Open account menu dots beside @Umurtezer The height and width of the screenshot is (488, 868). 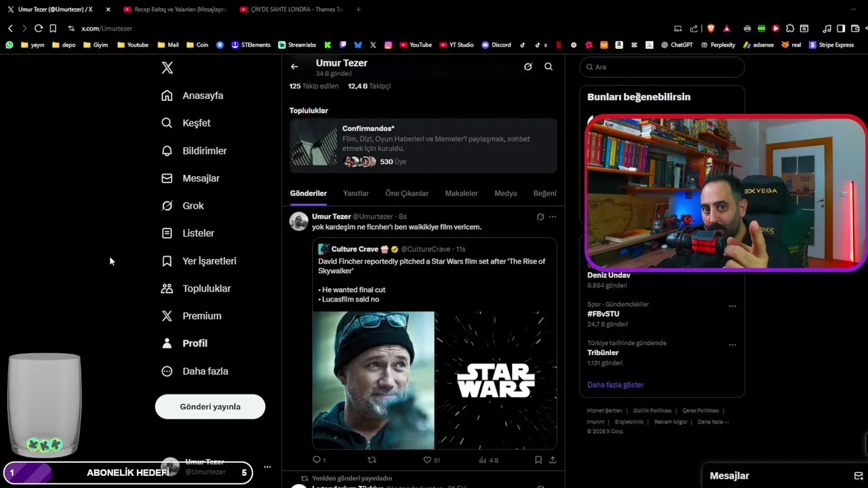pos(267,467)
